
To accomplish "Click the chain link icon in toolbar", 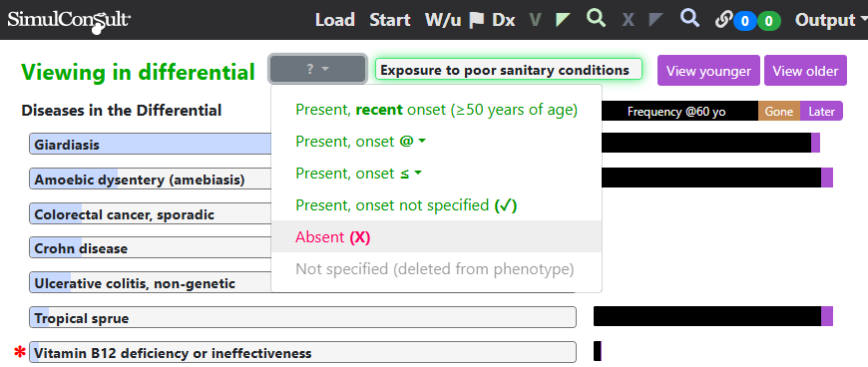I will pyautogui.click(x=723, y=21).
